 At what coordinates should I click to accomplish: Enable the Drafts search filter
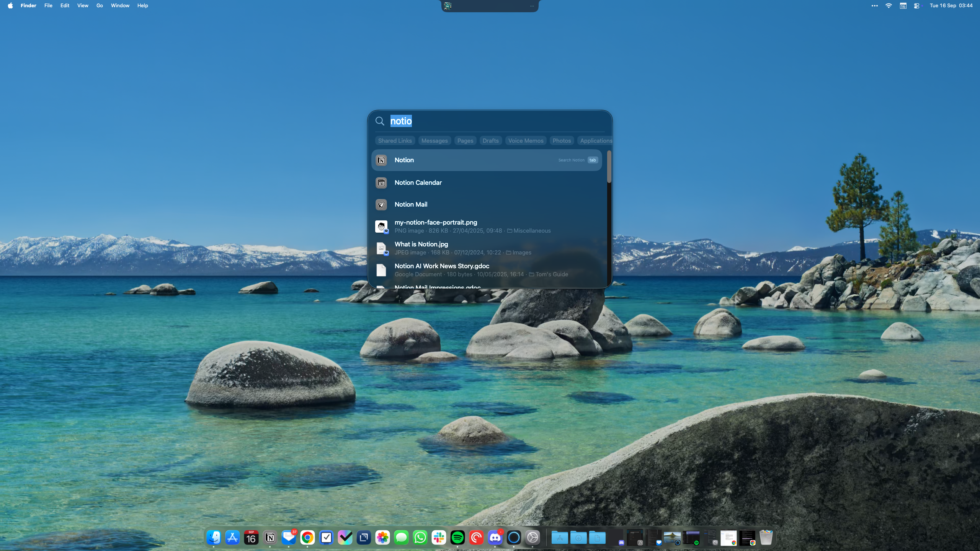pyautogui.click(x=490, y=140)
